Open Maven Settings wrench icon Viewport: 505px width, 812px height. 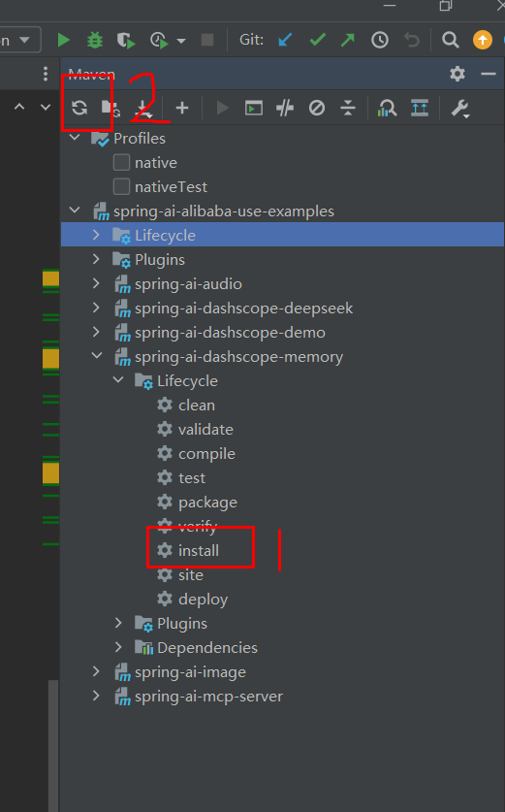click(459, 109)
